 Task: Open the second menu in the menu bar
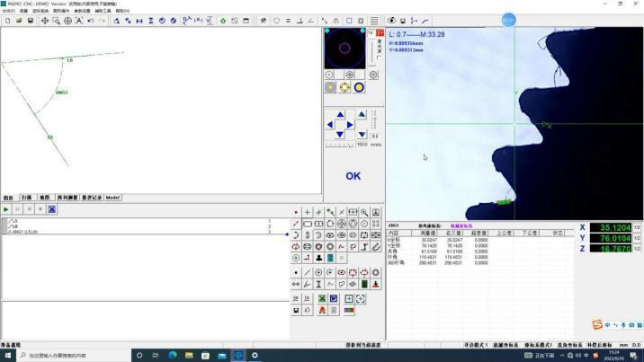tap(22, 11)
